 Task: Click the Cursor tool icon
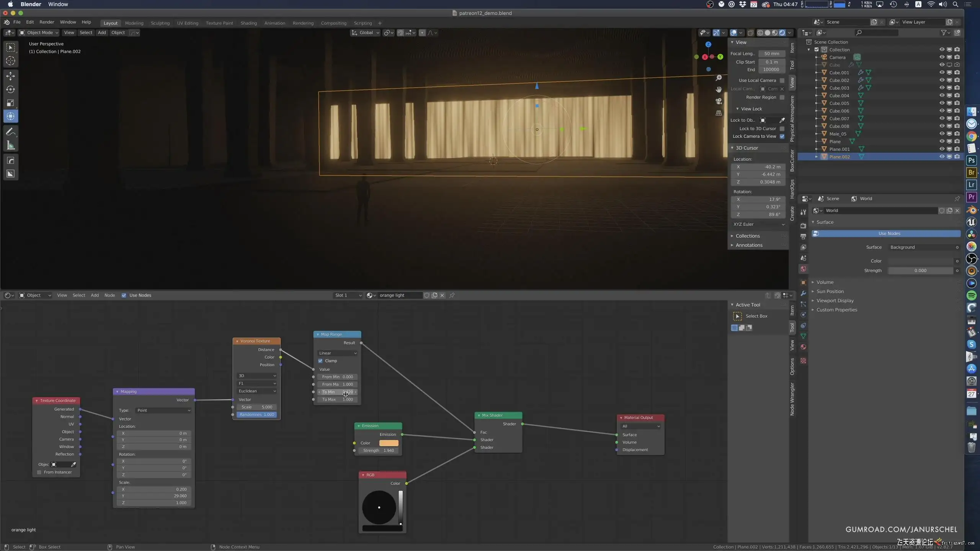(x=10, y=60)
